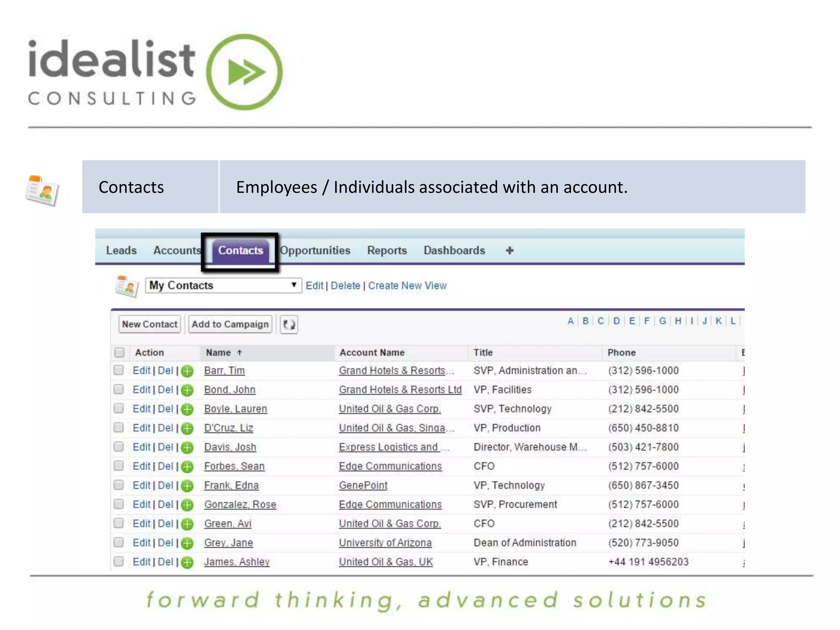Click the refresh list icon button
Viewport: 840px width, 630px height.
coord(289,324)
